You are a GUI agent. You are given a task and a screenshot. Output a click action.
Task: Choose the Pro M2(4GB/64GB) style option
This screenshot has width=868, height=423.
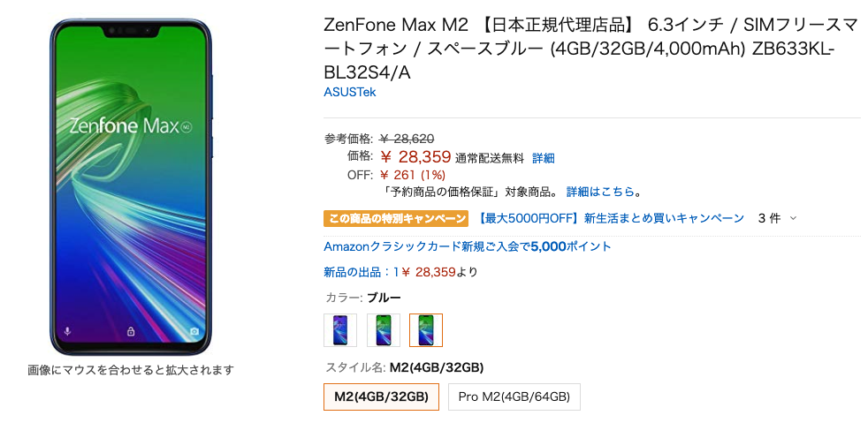(514, 397)
